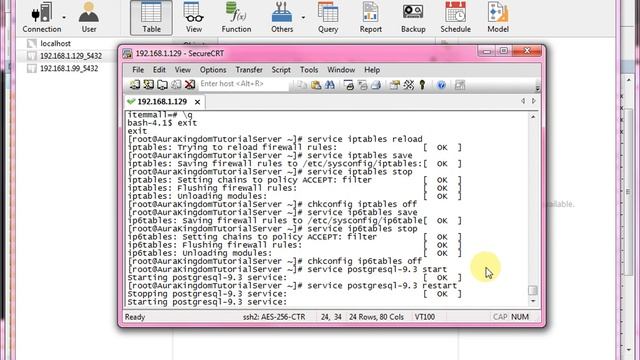Expand the Others dropdown arrow in Navicat
The image size is (640, 360).
click(303, 18)
